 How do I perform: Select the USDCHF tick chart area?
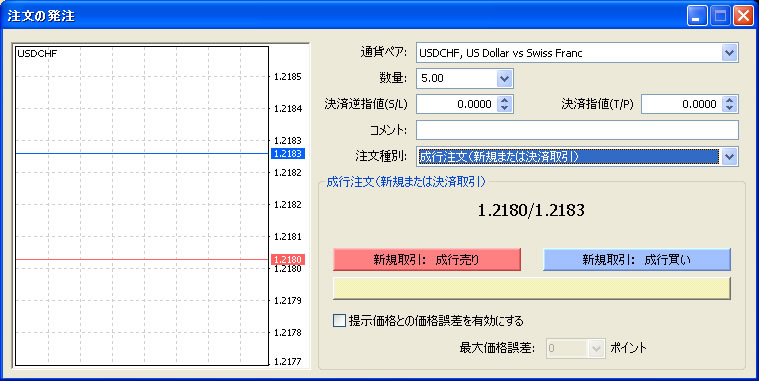pyautogui.click(x=142, y=206)
